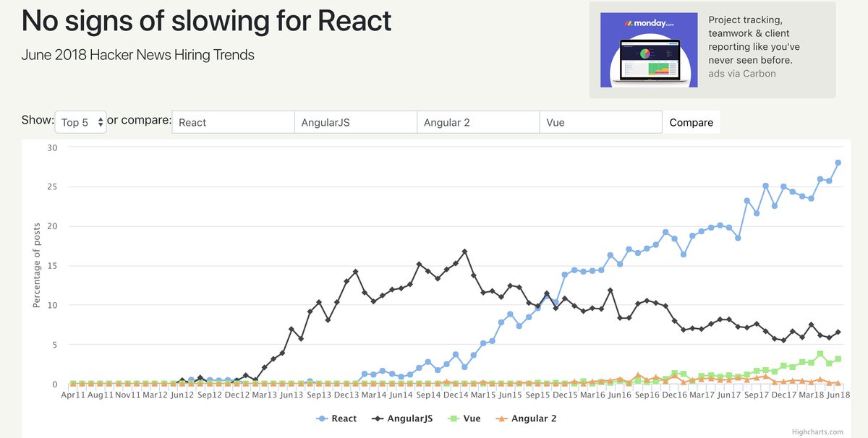Open the Highcharts.com credit link
Screen dimensions: 868x438
(x=817, y=431)
